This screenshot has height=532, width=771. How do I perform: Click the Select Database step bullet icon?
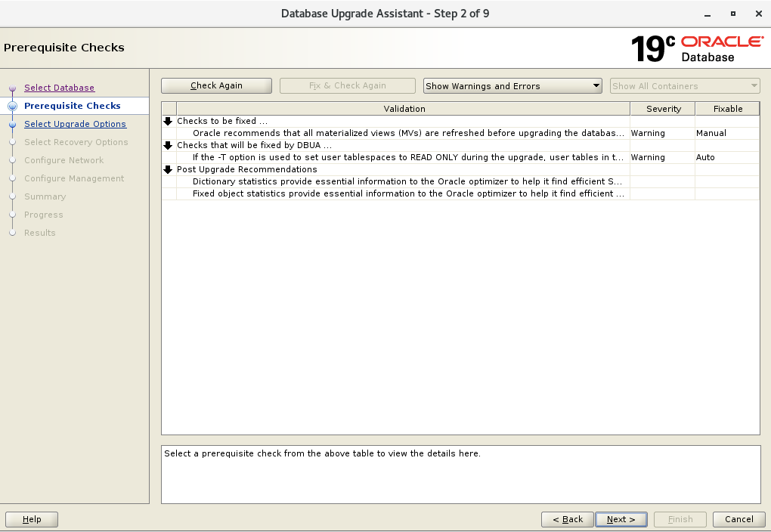[x=13, y=88]
